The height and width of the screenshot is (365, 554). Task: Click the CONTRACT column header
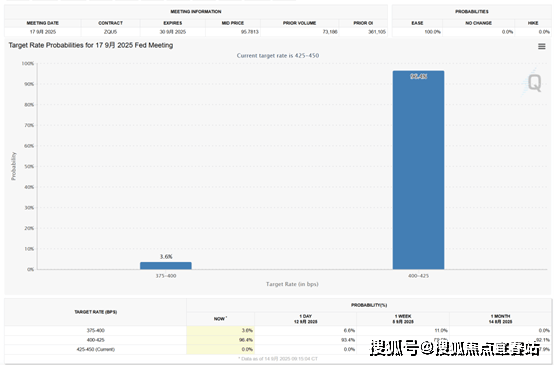pyautogui.click(x=111, y=23)
